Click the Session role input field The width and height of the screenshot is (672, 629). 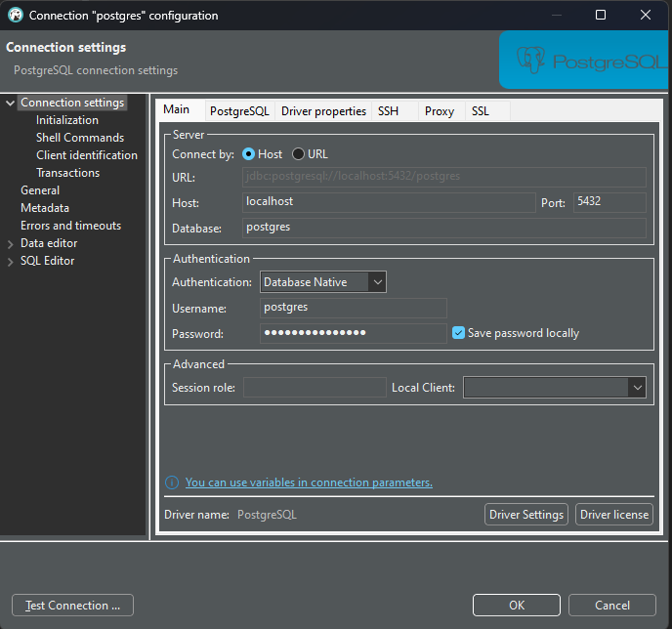click(x=315, y=388)
